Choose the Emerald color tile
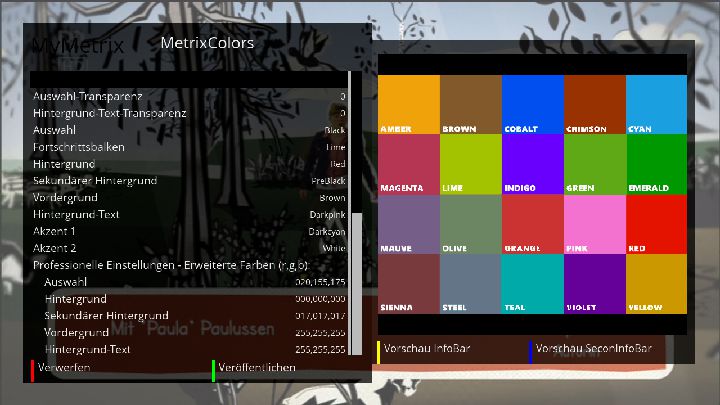 pos(656,164)
